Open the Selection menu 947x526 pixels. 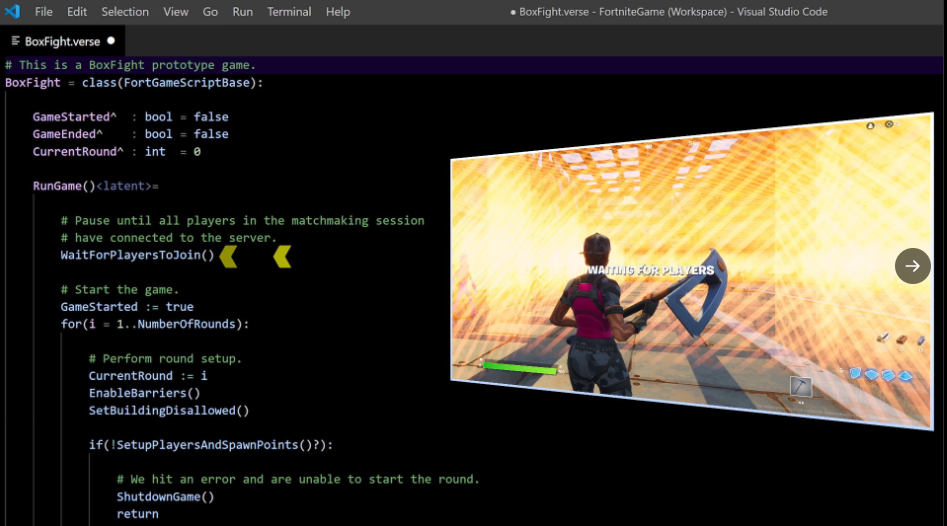(125, 12)
